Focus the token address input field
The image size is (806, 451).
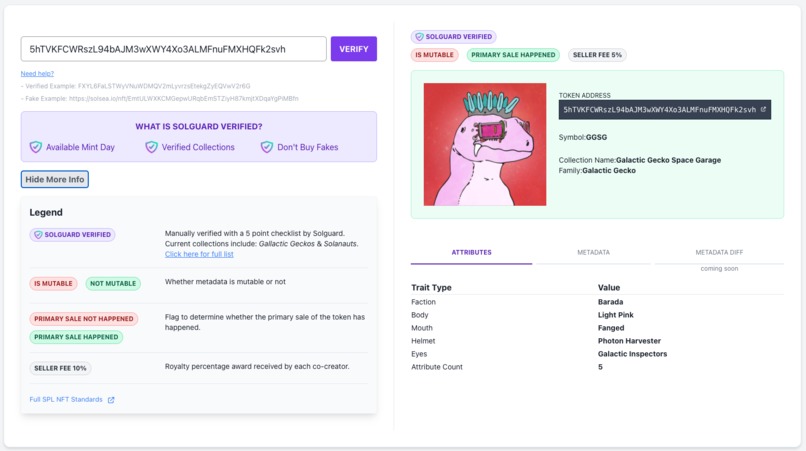[x=174, y=49]
